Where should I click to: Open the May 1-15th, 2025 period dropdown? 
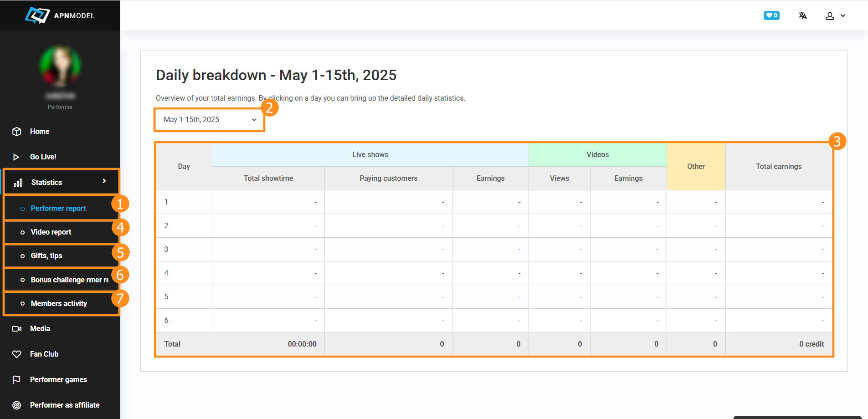coord(210,120)
